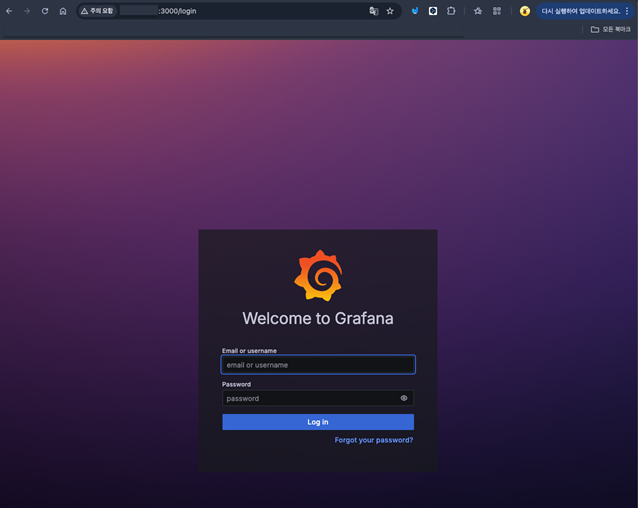This screenshot has width=638, height=508.
Task: Click the Password label
Action: click(236, 384)
